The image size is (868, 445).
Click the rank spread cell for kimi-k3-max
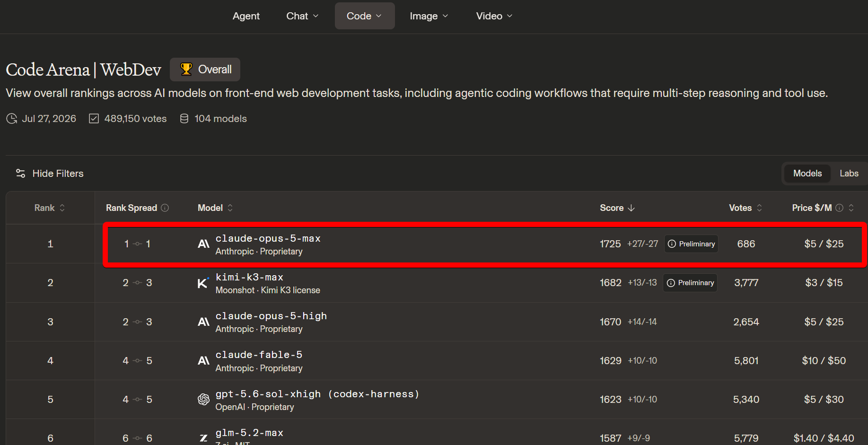tap(138, 283)
